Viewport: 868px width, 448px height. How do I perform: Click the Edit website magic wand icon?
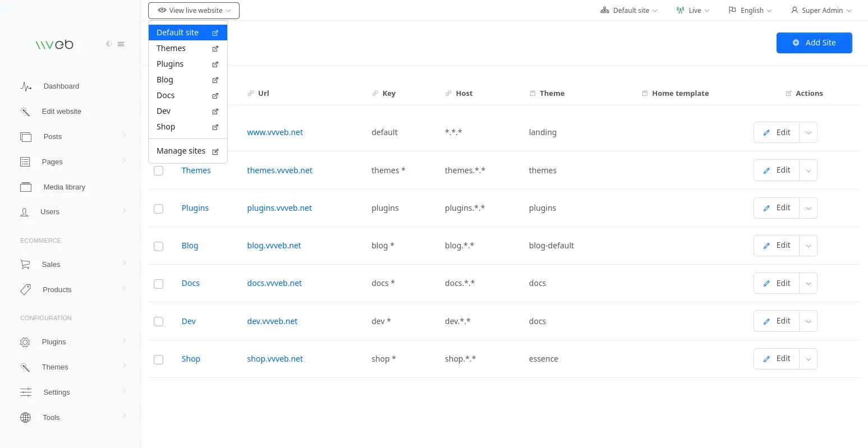coord(25,111)
